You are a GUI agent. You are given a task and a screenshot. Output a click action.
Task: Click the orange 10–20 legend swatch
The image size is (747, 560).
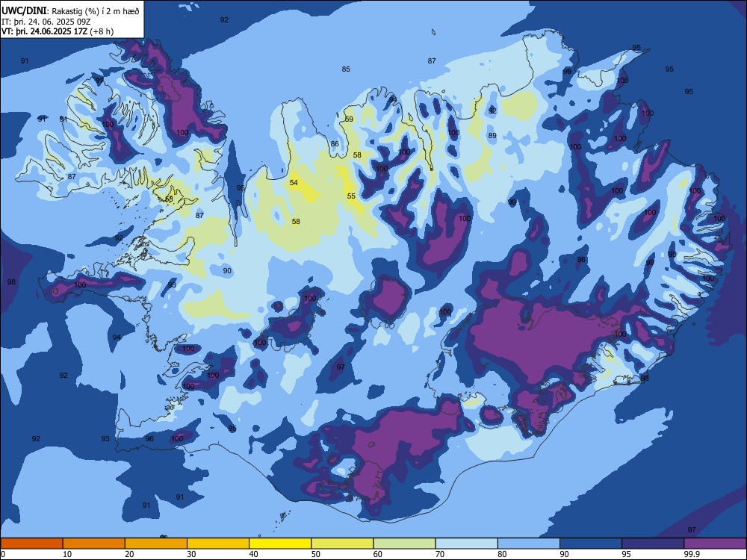coord(94,544)
